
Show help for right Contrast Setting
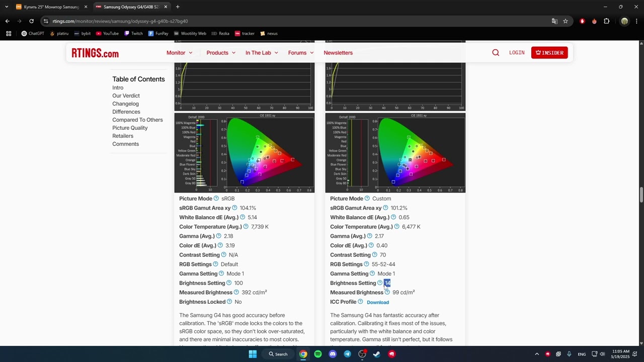point(374,255)
